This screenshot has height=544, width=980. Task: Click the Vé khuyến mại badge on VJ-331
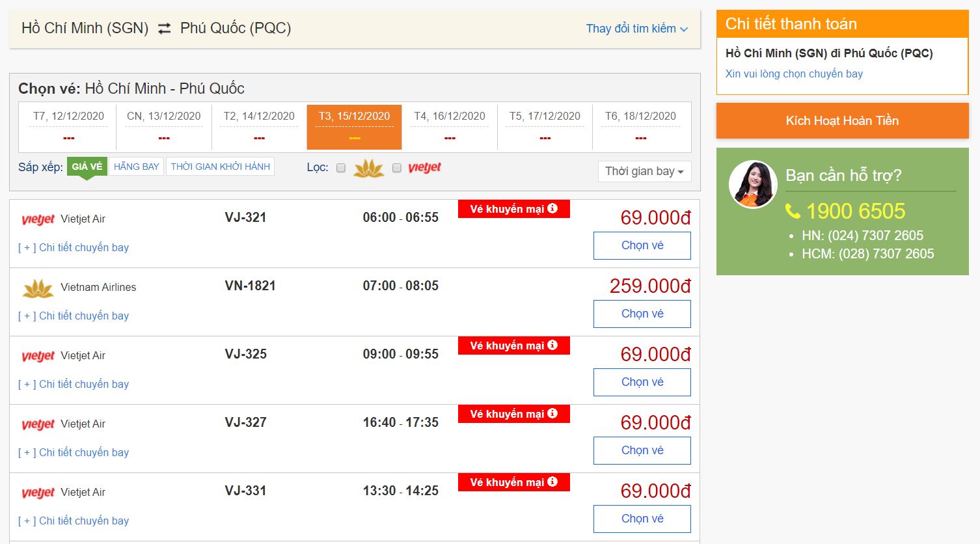pos(514,482)
